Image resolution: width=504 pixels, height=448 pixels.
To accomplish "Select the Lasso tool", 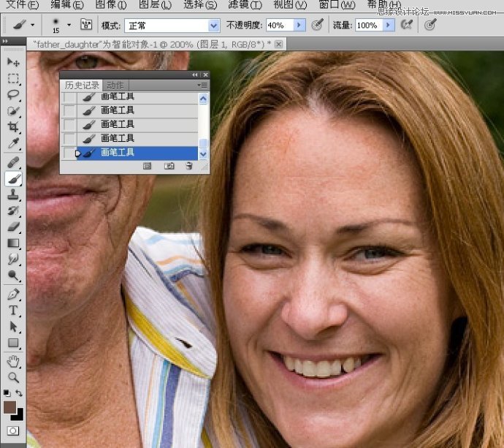I will [x=13, y=94].
